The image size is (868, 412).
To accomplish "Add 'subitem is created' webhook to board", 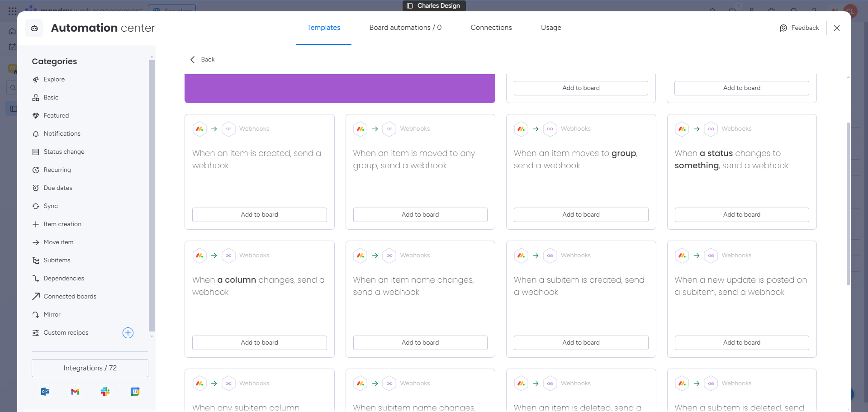I will (581, 343).
